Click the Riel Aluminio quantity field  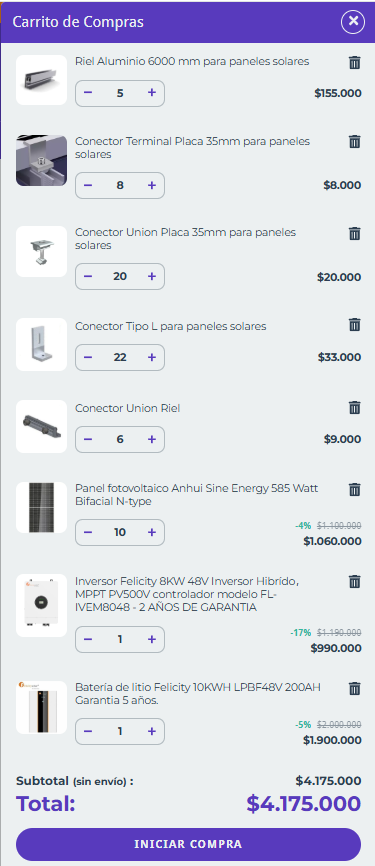click(x=120, y=93)
